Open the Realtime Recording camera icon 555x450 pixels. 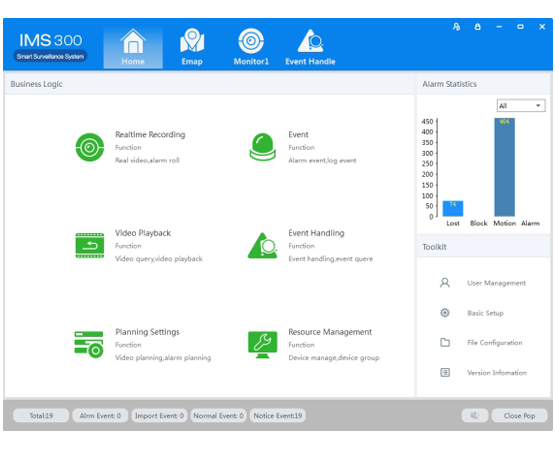pyautogui.click(x=90, y=147)
